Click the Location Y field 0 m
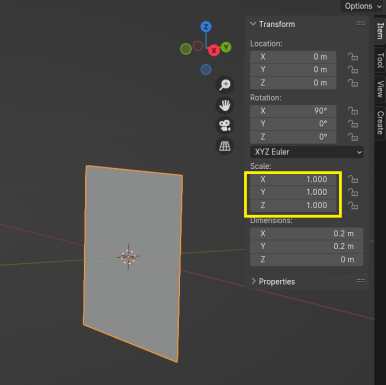Screen dimensions: 386x385 [x=293, y=70]
